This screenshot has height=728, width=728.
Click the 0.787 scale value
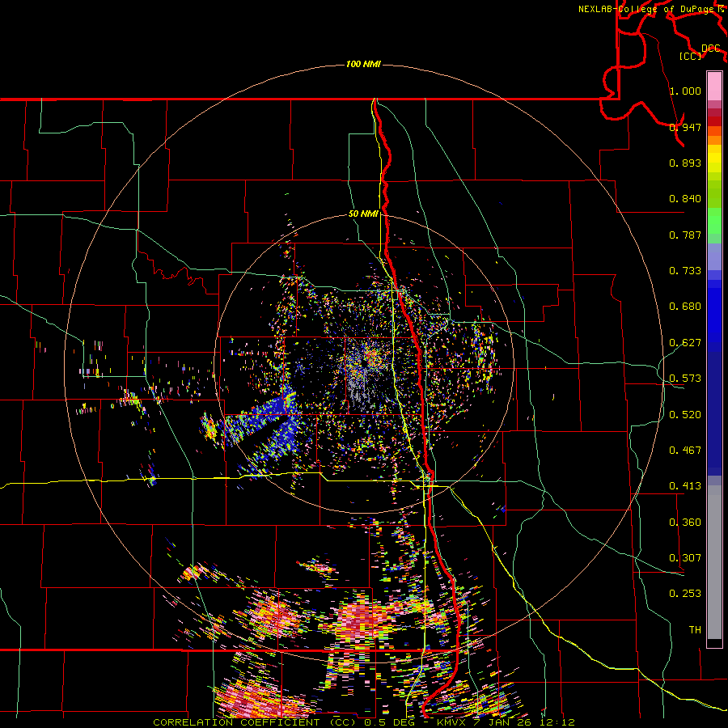pyautogui.click(x=685, y=235)
